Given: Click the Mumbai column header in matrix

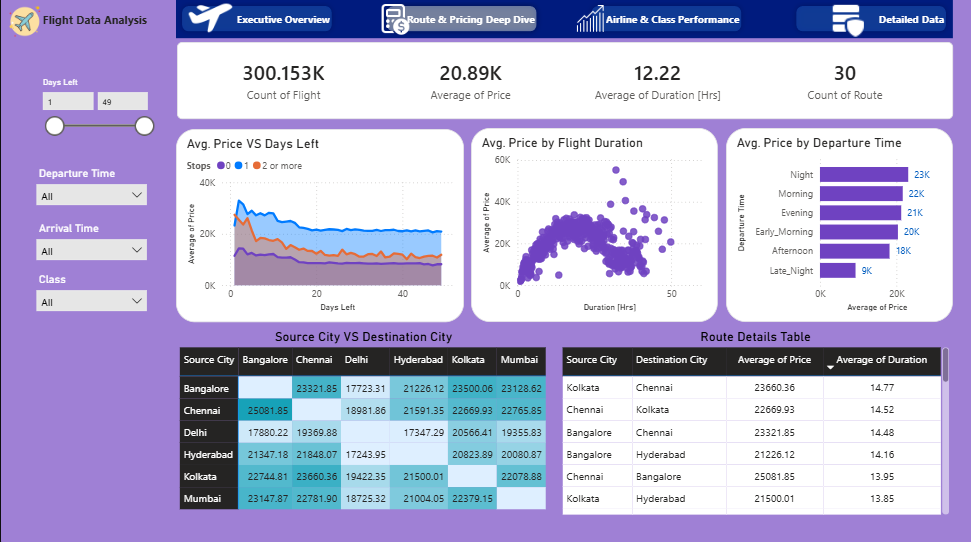Looking at the screenshot, I should (x=520, y=360).
